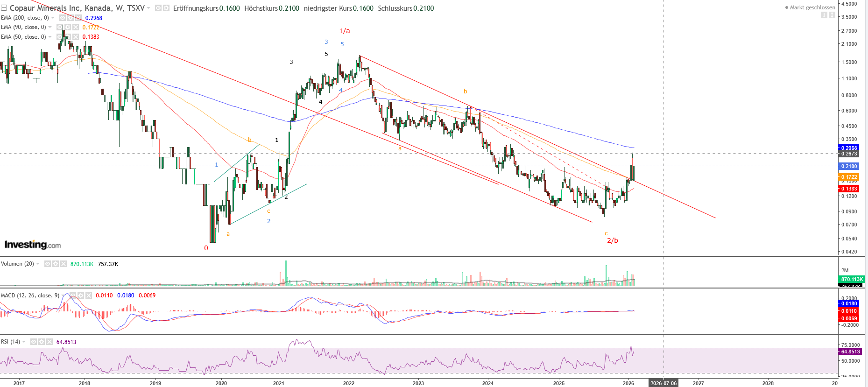Open dropdown arrow next to RSI (14)
This screenshot has width=868, height=387.
[x=24, y=342]
